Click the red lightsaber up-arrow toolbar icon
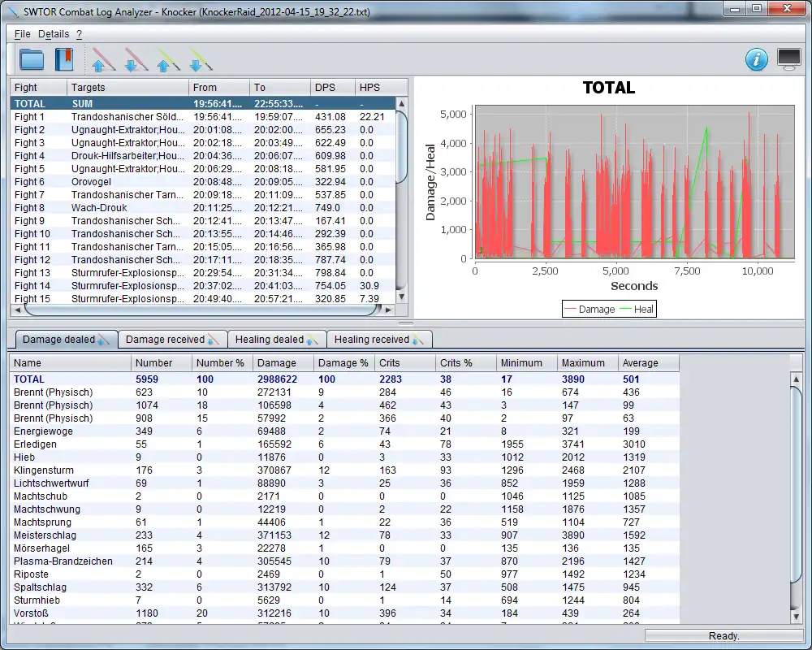812x650 pixels. tap(103, 60)
